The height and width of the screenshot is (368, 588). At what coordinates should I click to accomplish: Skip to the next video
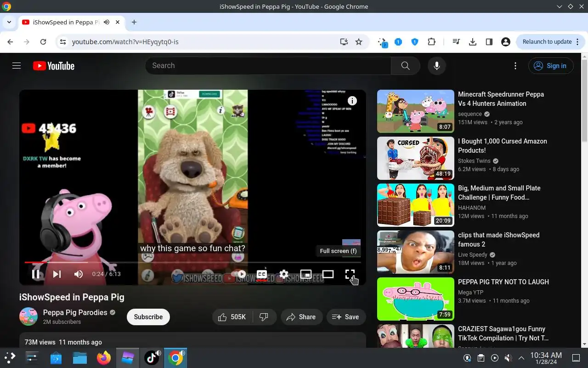tap(57, 274)
